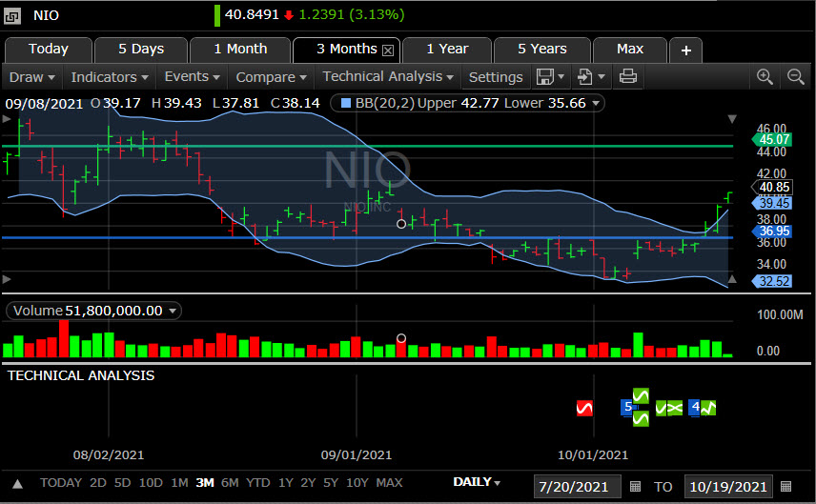816x504 pixels.
Task: Switch to the 5 Years tab
Action: (541, 50)
